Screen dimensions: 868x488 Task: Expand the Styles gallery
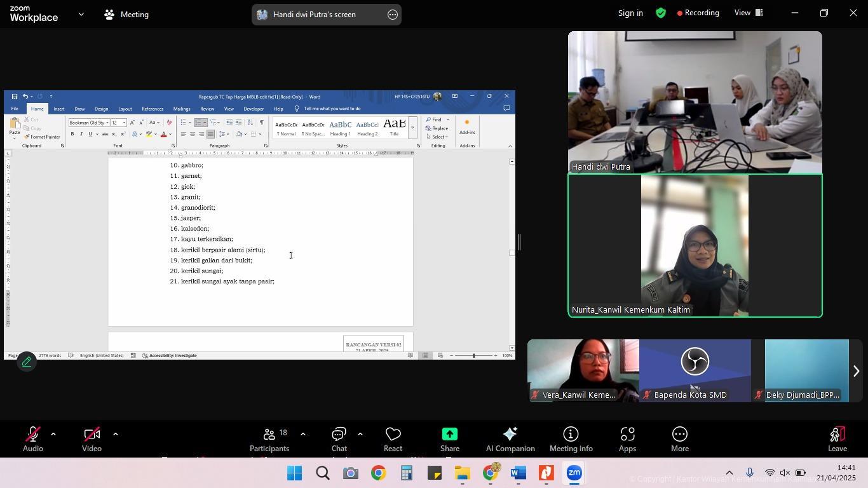pos(412,127)
